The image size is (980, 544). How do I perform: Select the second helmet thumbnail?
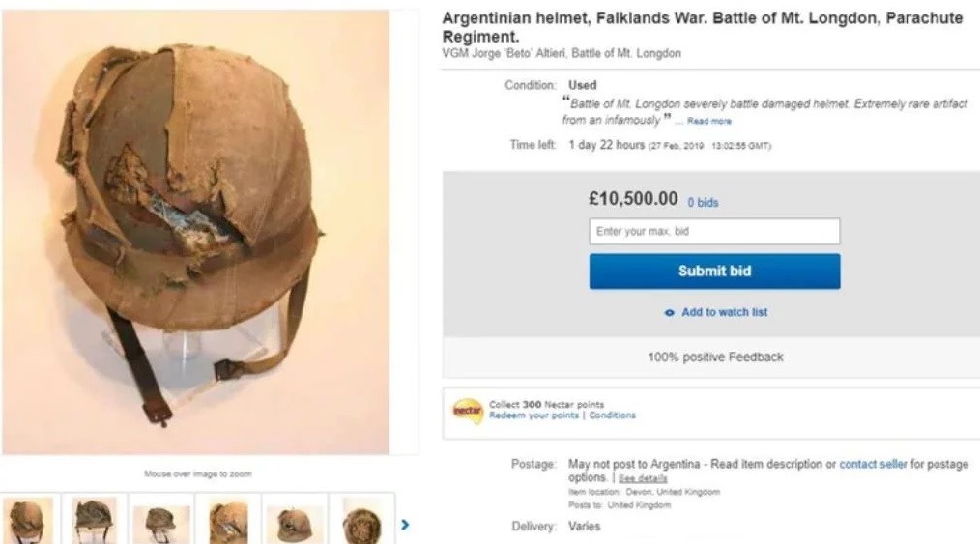coord(96,523)
